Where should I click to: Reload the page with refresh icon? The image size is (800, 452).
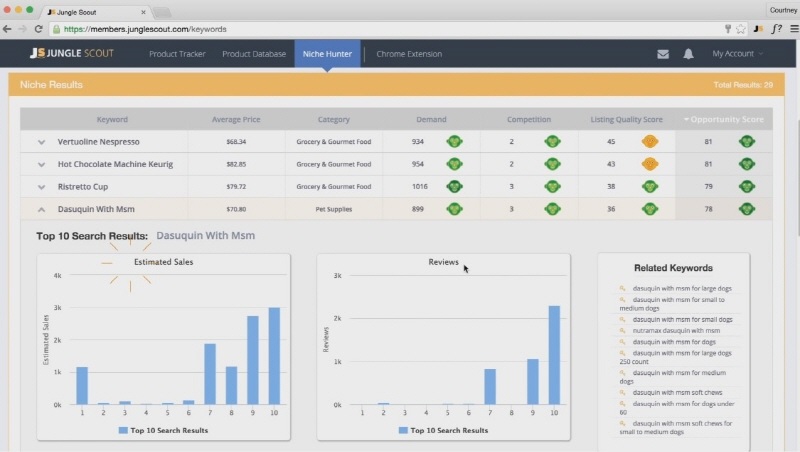pyautogui.click(x=38, y=29)
